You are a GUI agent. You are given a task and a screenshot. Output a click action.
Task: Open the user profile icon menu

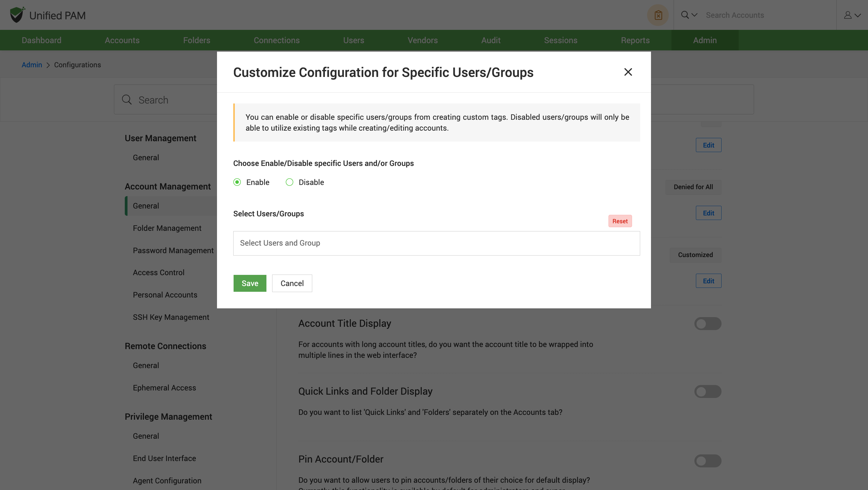[848, 15]
